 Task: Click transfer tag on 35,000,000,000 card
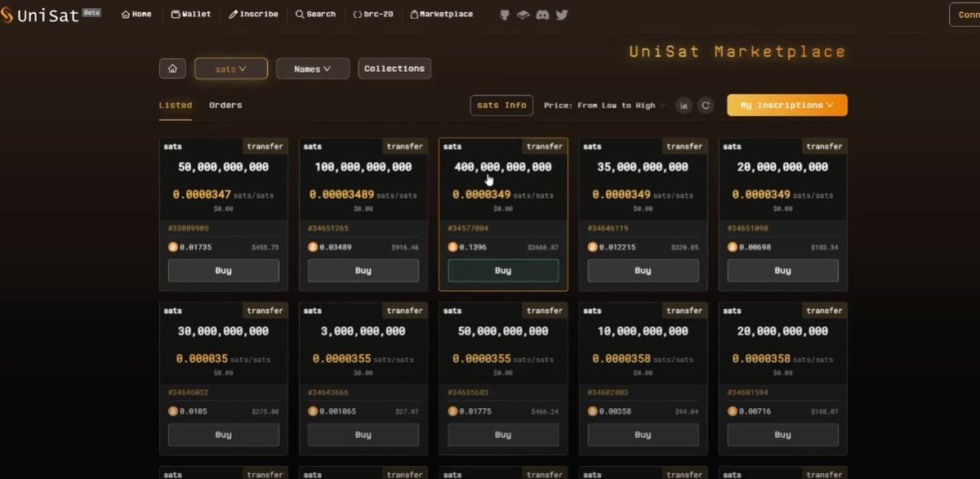(684, 146)
